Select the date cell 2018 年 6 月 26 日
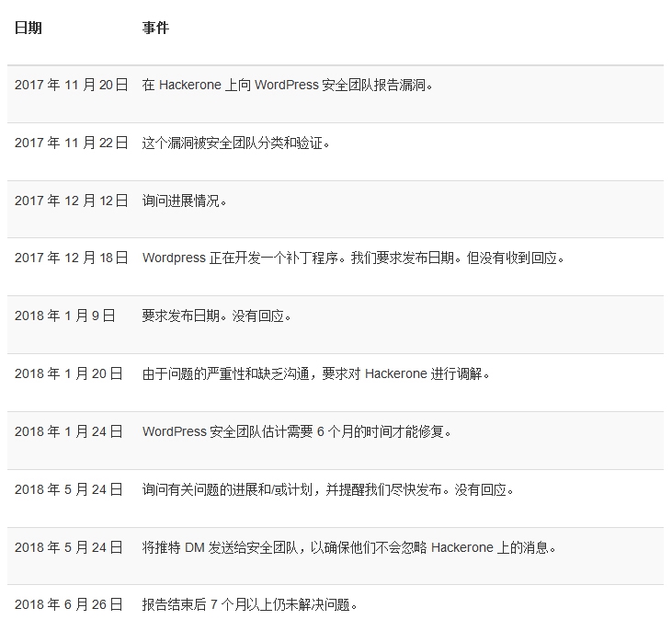Screen dimensions: 672x631 [68, 605]
